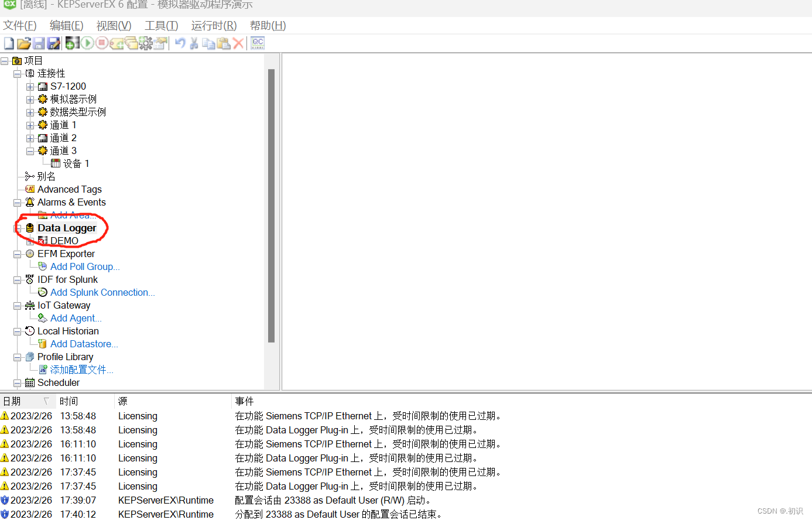Open the 运行时(R) menu
The image size is (812, 520).
[x=214, y=26]
